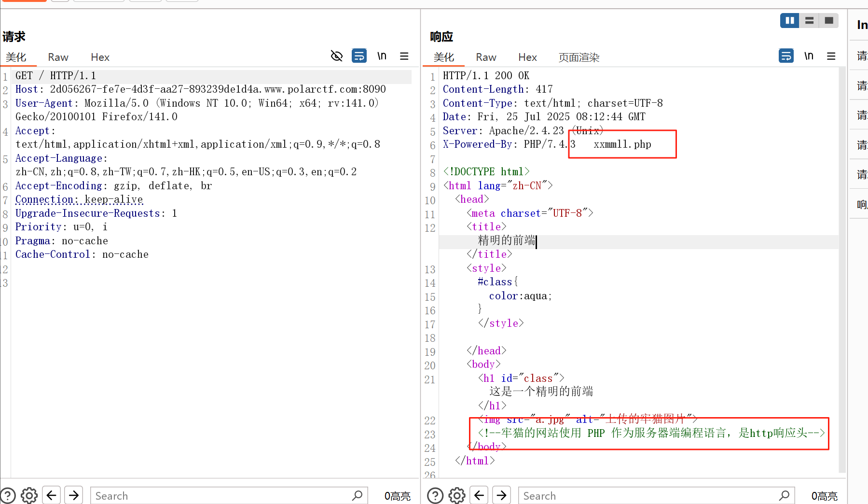Select the top-bottom split layout icon

809,20
